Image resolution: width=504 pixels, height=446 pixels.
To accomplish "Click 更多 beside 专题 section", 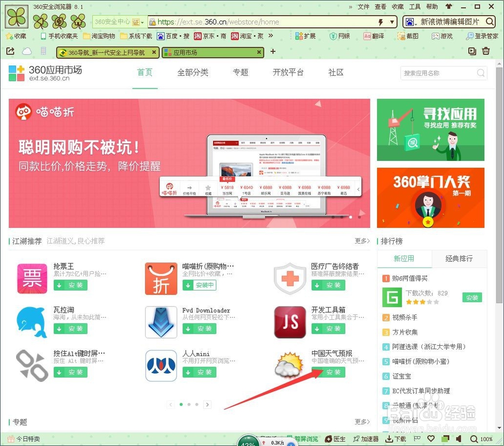I will click(362, 422).
